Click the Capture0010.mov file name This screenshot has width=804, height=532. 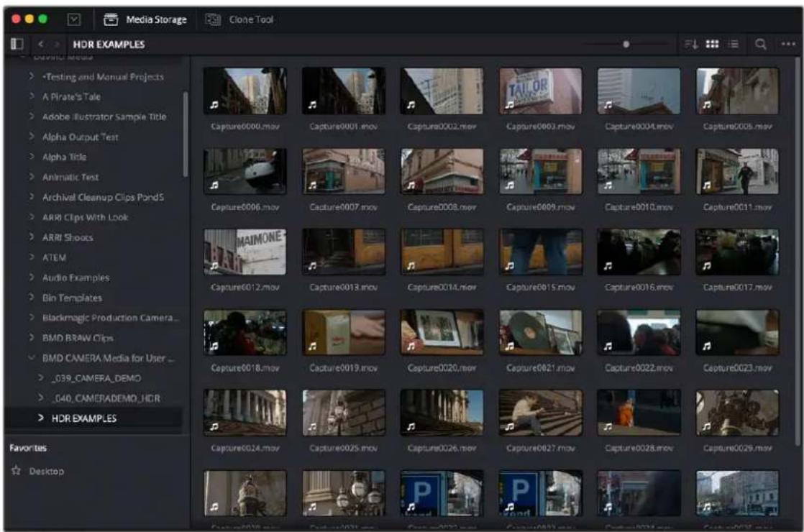[639, 207]
